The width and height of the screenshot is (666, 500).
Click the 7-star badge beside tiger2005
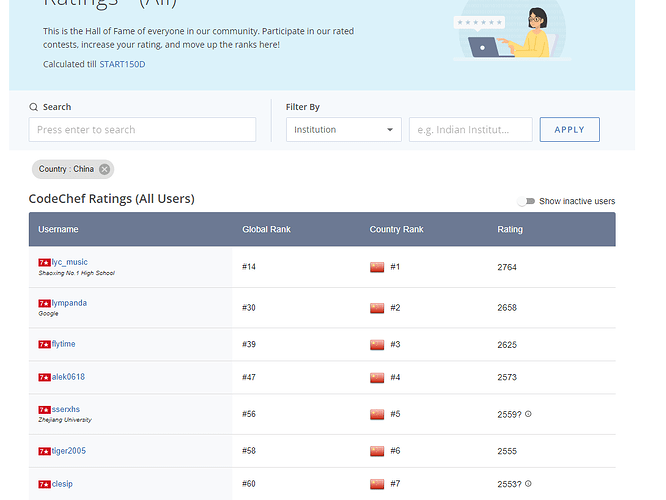[x=45, y=451]
